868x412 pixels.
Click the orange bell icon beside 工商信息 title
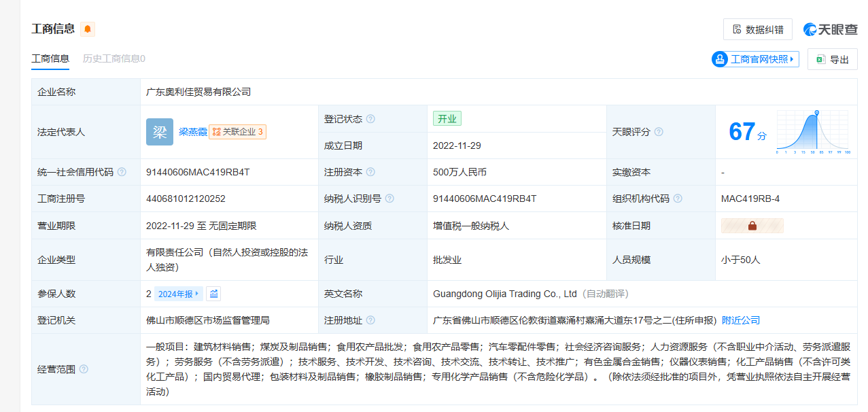(88, 29)
